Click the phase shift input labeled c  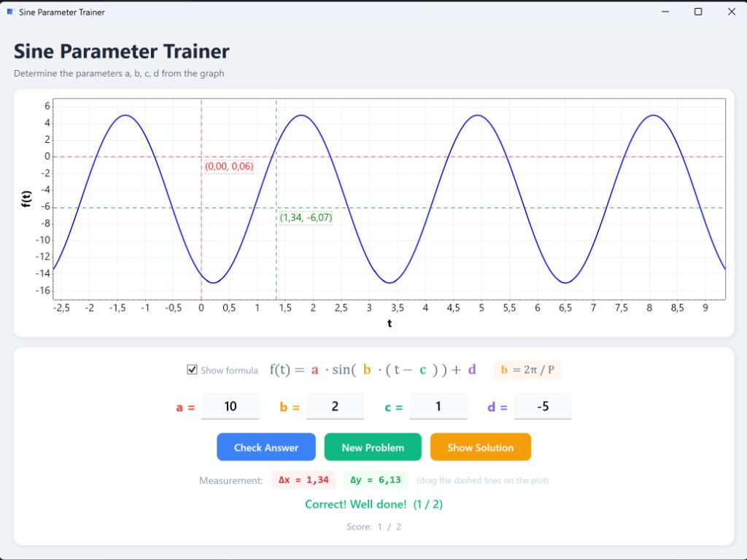(438, 406)
